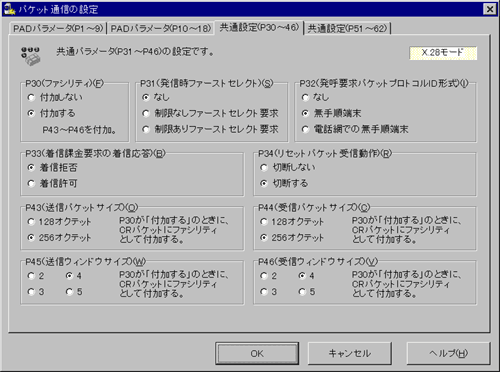
Task: Click the P33(着信課金要求の着信応答)(B) label
Action: (x=95, y=153)
